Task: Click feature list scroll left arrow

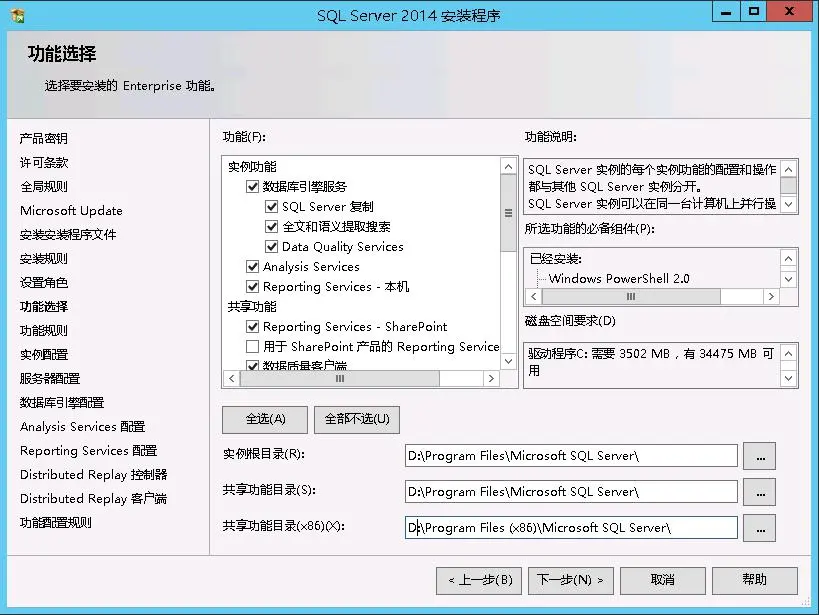Action: [x=231, y=378]
